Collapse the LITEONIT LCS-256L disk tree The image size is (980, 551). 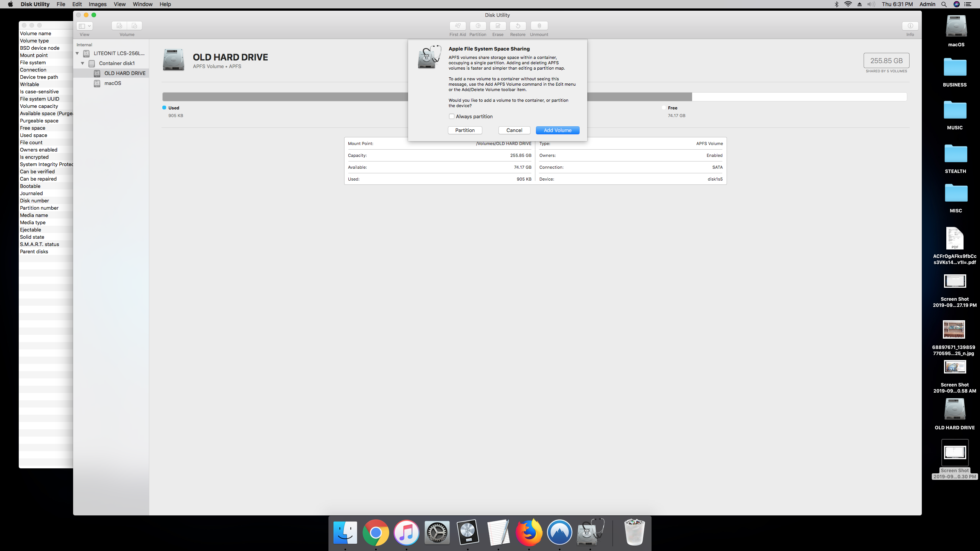click(x=77, y=54)
